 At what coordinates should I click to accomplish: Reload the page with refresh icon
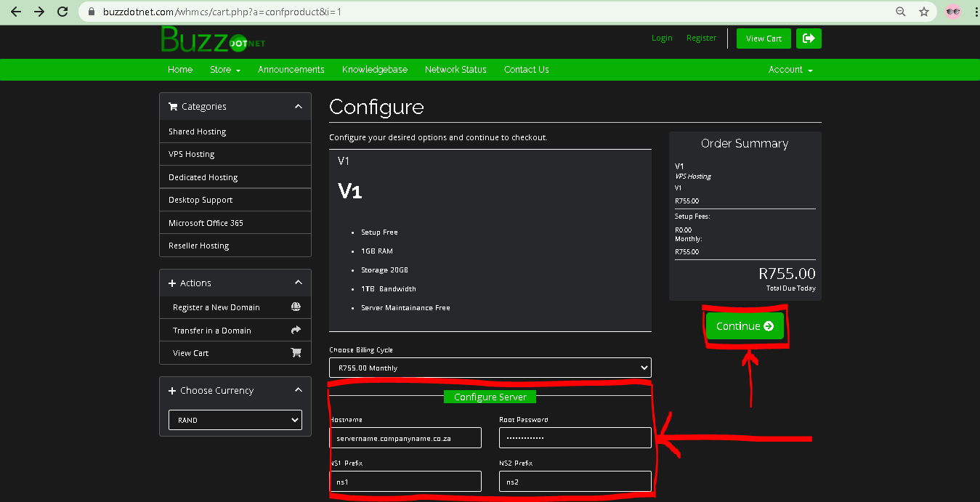62,12
